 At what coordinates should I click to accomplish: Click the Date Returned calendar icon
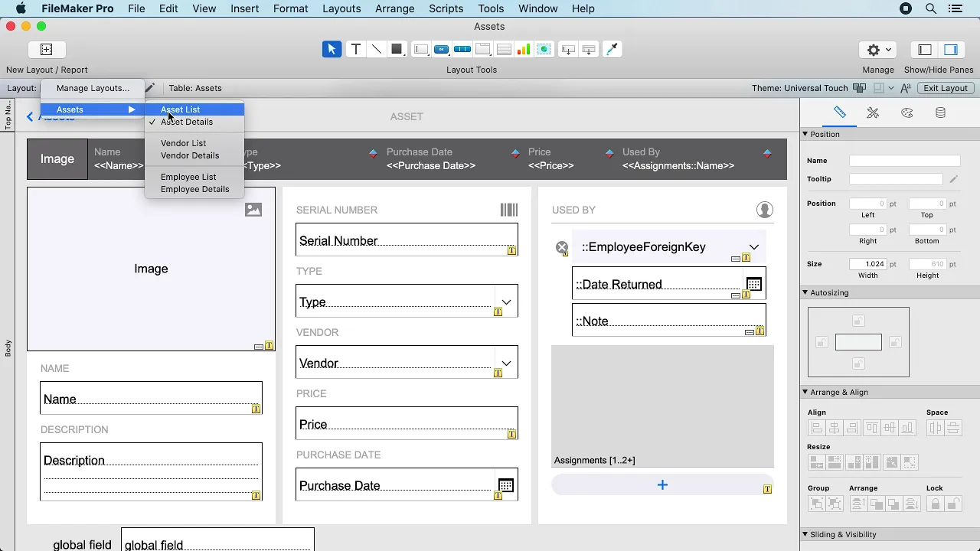point(753,284)
